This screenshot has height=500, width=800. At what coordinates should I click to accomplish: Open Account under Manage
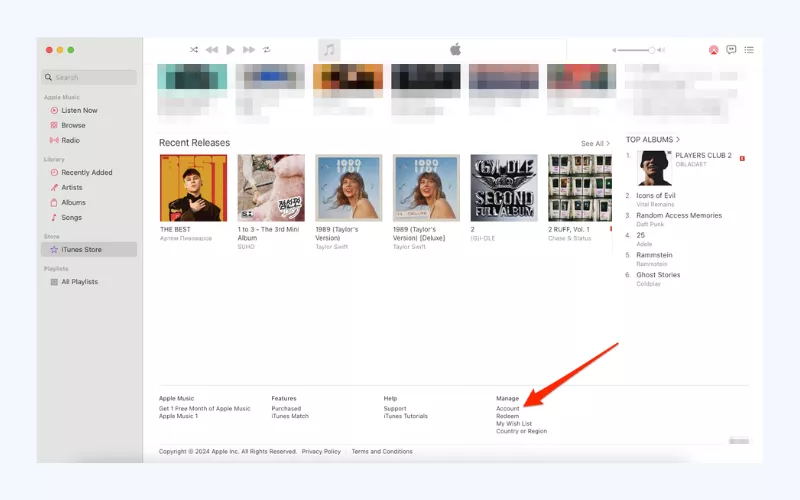[508, 409]
